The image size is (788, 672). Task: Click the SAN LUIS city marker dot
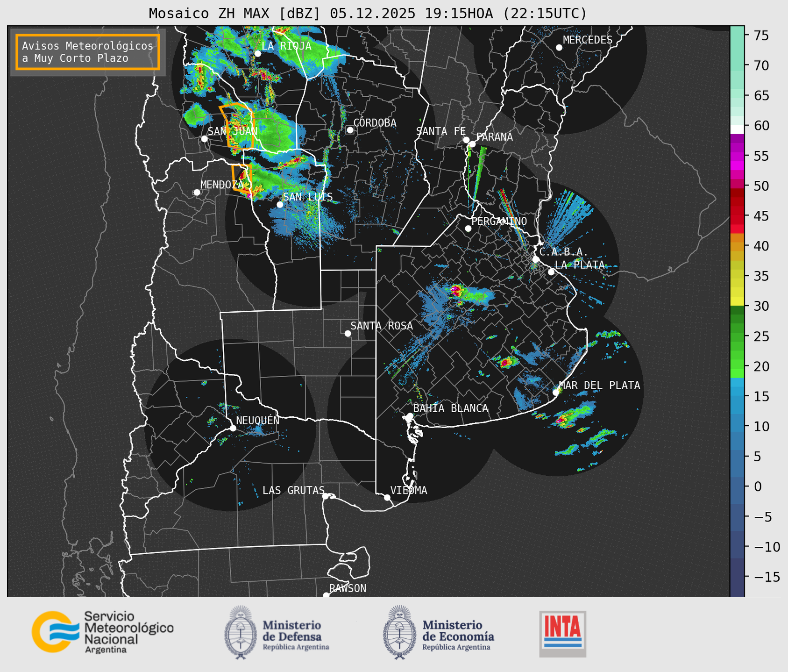tap(280, 205)
